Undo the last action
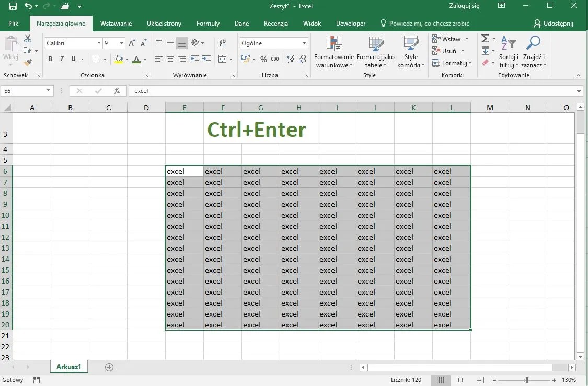 (x=29, y=6)
